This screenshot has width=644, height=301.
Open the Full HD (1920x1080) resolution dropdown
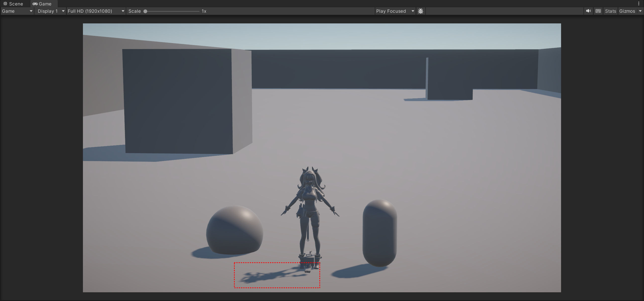point(96,11)
